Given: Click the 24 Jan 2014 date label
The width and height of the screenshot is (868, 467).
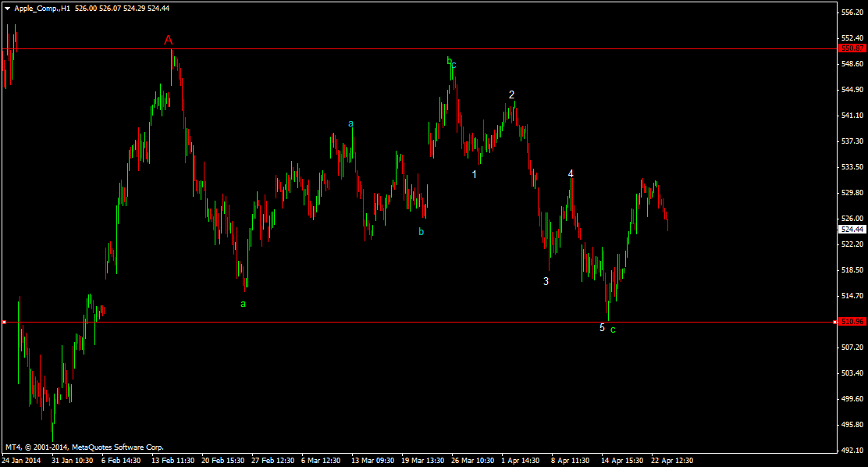Looking at the screenshot, I should click(x=21, y=460).
